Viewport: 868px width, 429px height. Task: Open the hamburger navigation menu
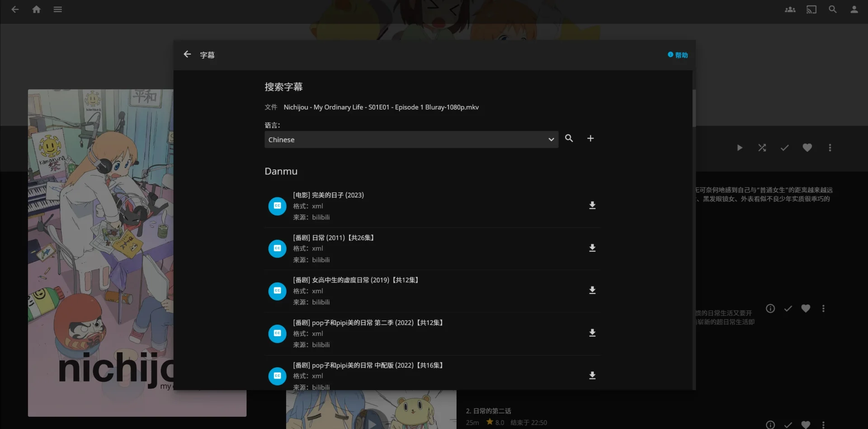coord(57,9)
